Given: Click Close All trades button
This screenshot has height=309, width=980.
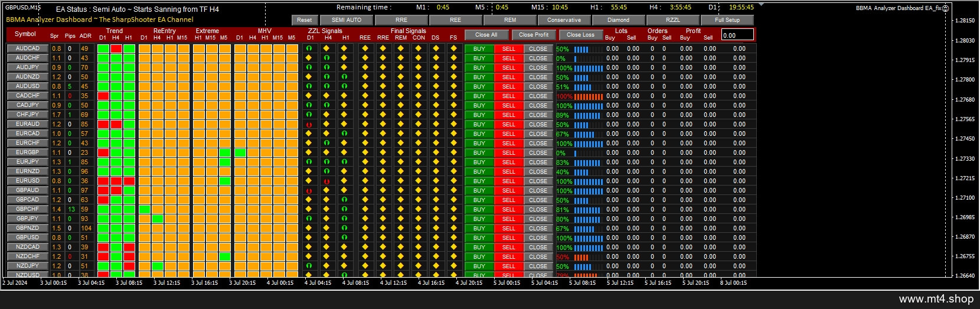Looking at the screenshot, I should click(x=486, y=35).
